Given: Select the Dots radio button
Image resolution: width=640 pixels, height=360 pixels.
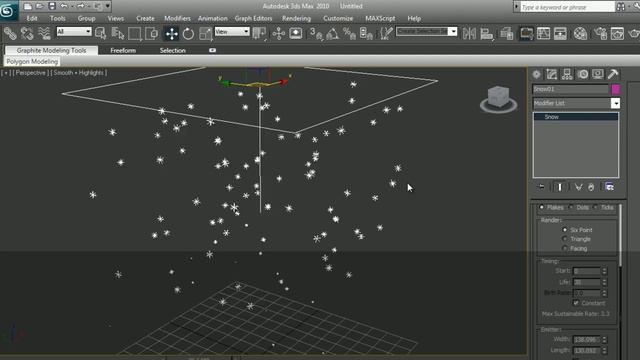Looking at the screenshot, I should tap(571, 207).
